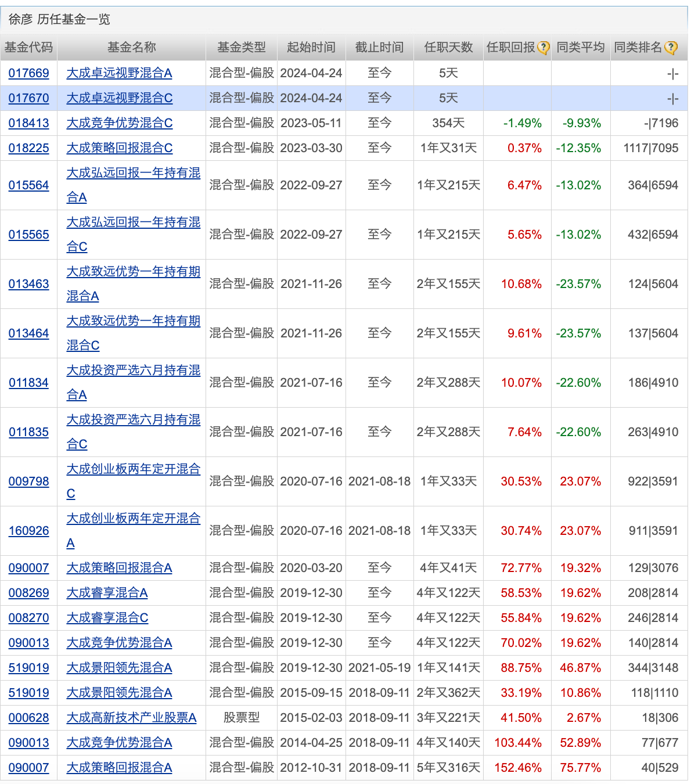Select the 354天 tenure cell
Image resolution: width=691 pixels, height=784 pixels.
(x=449, y=123)
